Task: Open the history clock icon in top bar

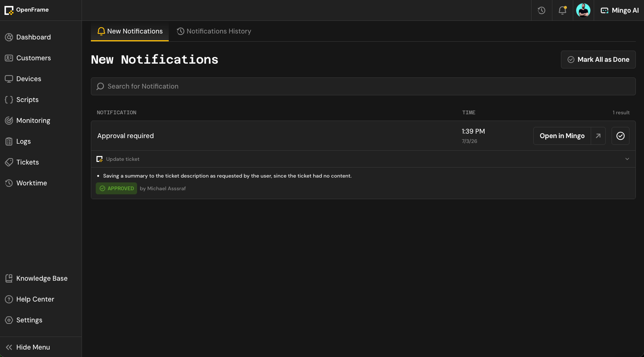Action: click(x=542, y=10)
